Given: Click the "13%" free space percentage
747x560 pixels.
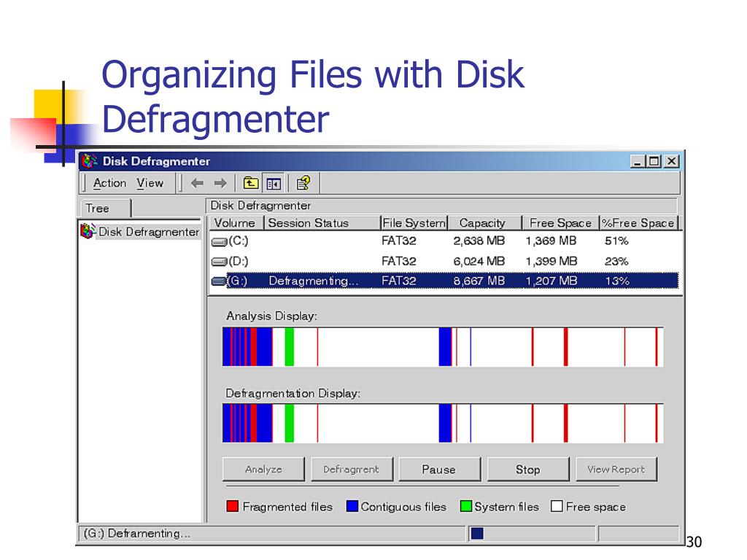Looking at the screenshot, I should point(617,281).
